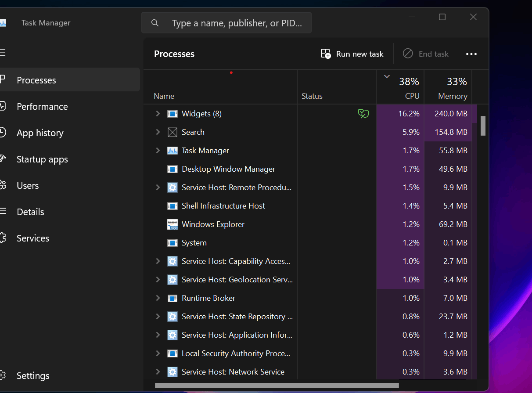Click the green efficiency mode leaf icon
532x393 pixels.
tap(363, 114)
